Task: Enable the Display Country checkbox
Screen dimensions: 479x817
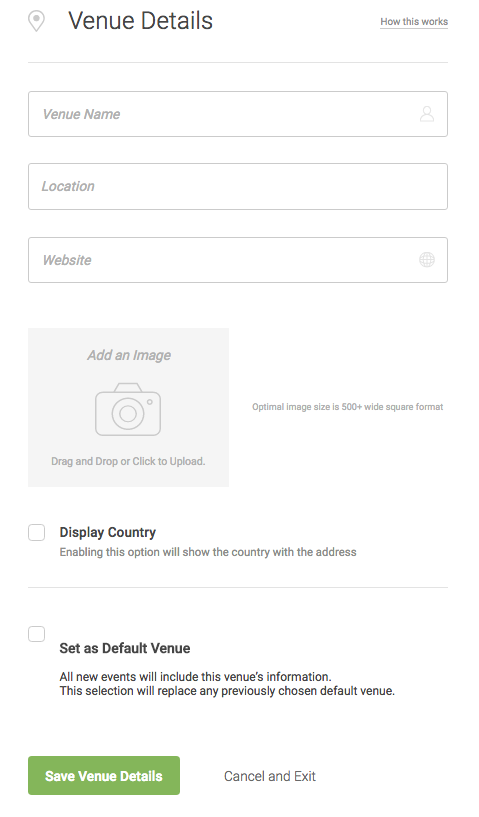Action: pyautogui.click(x=36, y=533)
